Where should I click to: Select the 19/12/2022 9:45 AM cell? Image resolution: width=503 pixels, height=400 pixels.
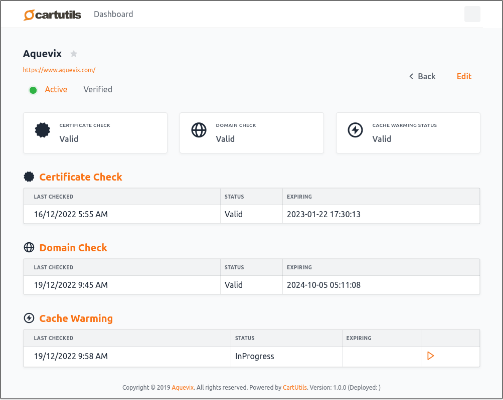pyautogui.click(x=122, y=285)
